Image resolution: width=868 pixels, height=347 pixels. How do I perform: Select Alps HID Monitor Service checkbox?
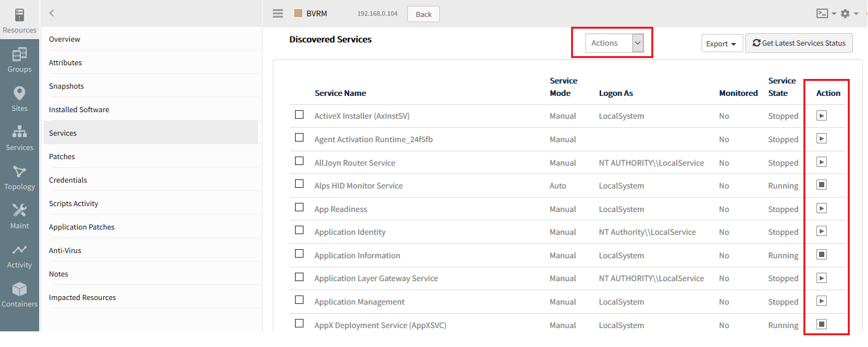tap(300, 184)
